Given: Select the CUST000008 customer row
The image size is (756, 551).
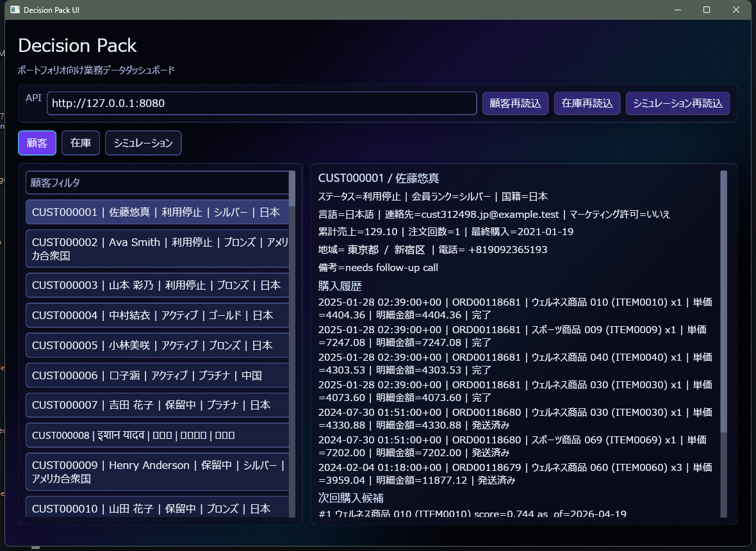Looking at the screenshot, I should pyautogui.click(x=157, y=435).
